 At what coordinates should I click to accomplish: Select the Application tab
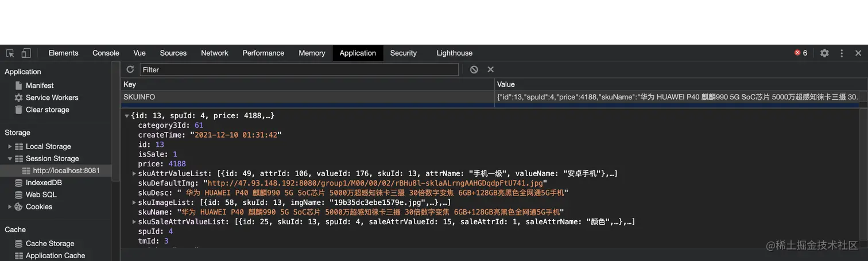tap(358, 53)
